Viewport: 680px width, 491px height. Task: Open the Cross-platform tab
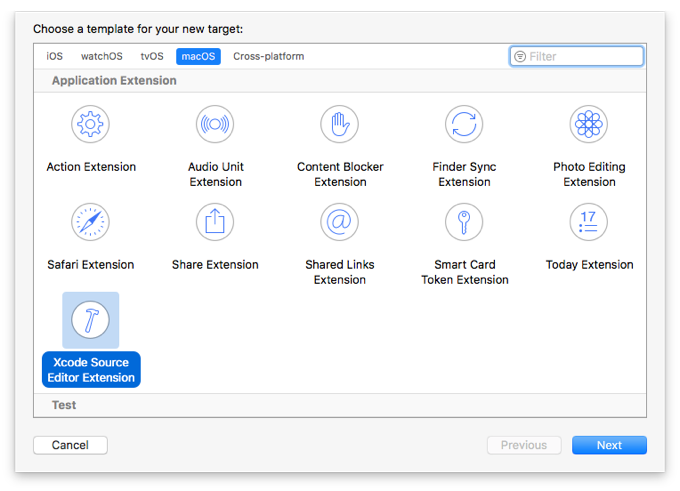pyautogui.click(x=268, y=56)
